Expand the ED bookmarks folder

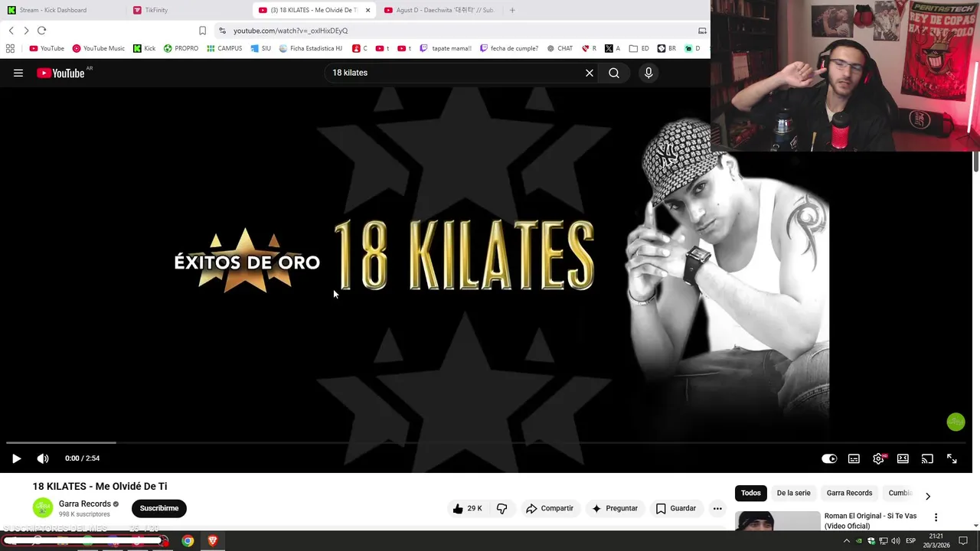639,48
